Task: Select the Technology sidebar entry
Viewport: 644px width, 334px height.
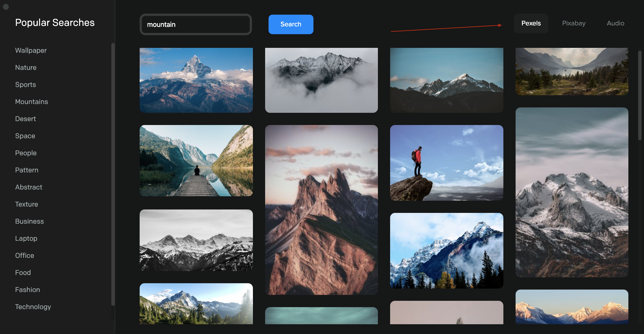Action: pyautogui.click(x=33, y=307)
